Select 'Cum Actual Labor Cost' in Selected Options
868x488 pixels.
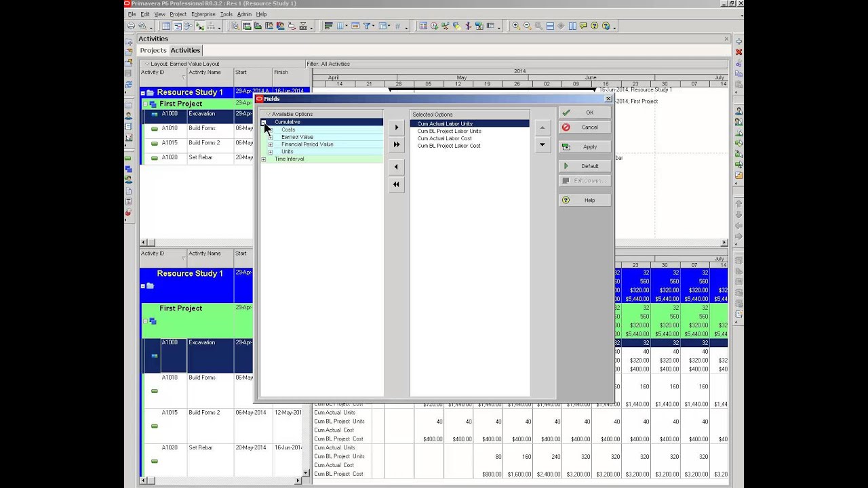click(x=444, y=138)
